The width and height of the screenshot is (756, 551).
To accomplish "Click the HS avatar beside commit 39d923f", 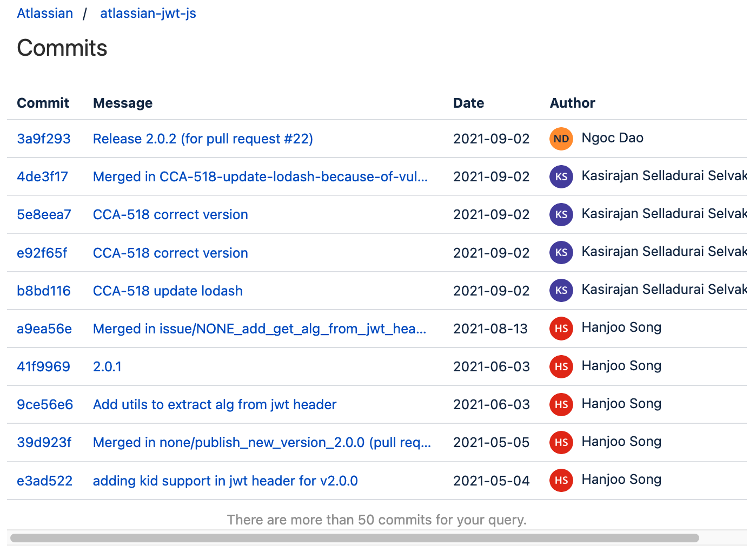I will pyautogui.click(x=561, y=442).
